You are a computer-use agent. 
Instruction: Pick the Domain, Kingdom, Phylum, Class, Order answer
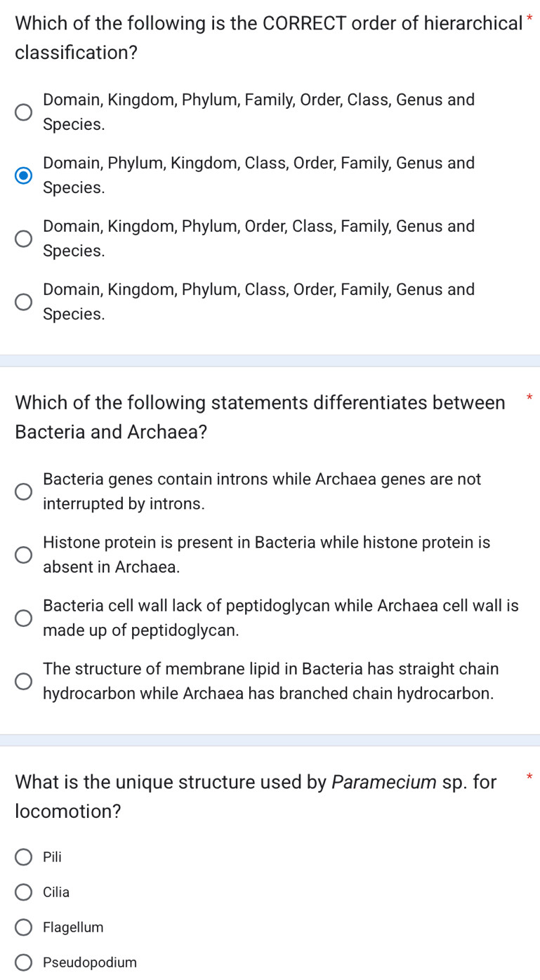point(23,302)
